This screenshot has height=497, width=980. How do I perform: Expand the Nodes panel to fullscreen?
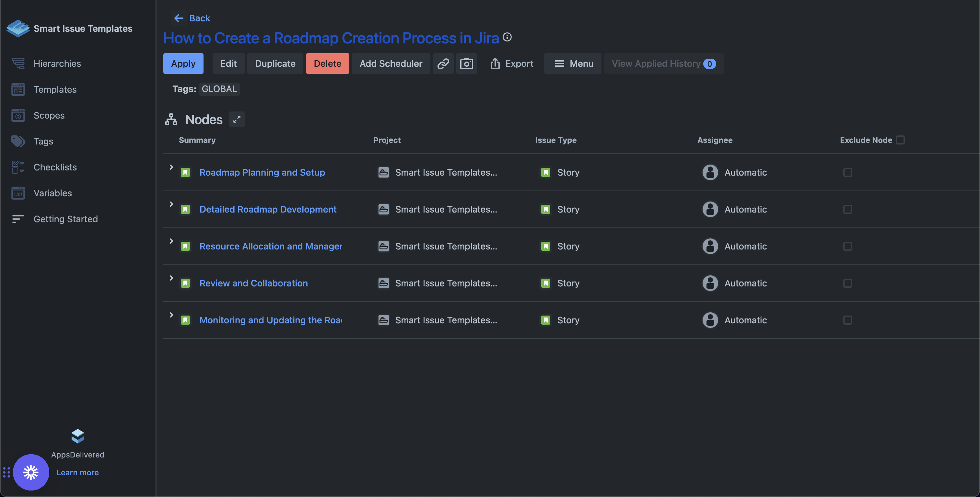click(x=237, y=120)
